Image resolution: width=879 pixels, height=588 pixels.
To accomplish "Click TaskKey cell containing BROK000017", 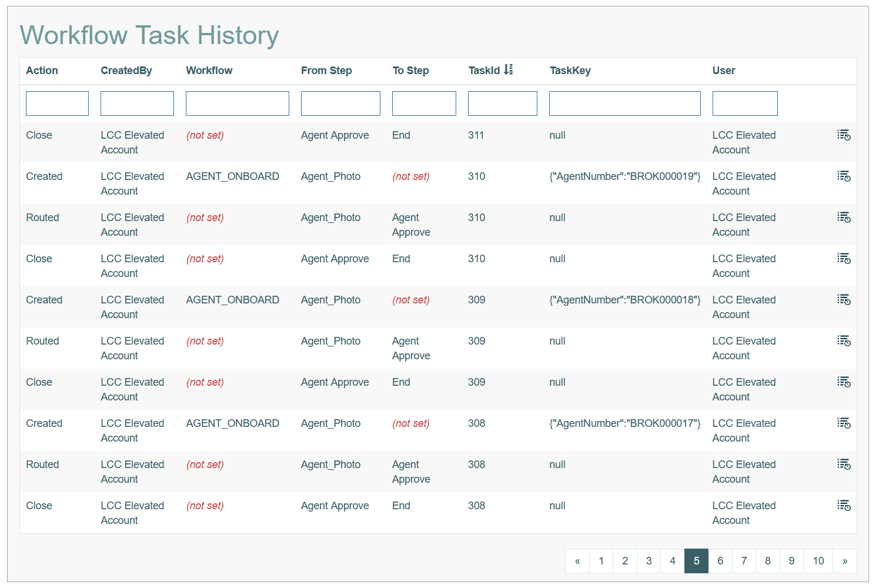I will [625, 423].
